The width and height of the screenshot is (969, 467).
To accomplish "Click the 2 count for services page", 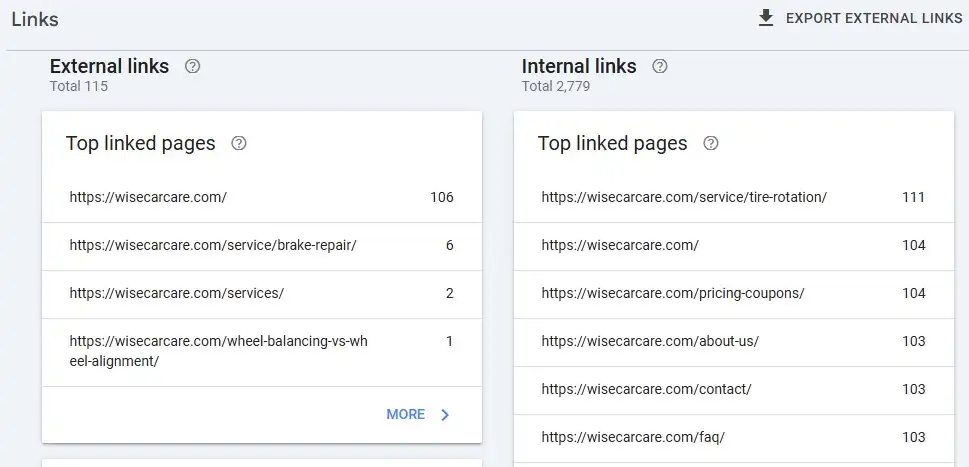I will pyautogui.click(x=449, y=293).
